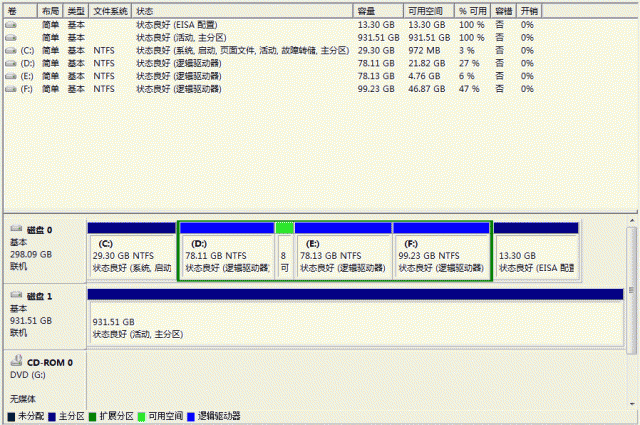Click the 扩展分区 green legend swatch
640x425 pixels.
[92, 416]
